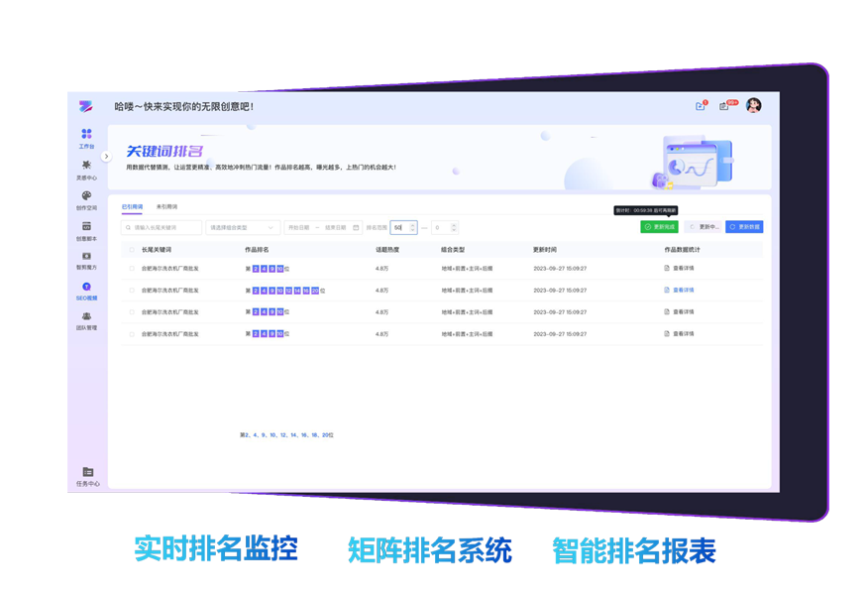Viewport: 868px width, 595px height.
Task: Open the 工作台 workbench sidebar icon
Action: pyautogui.click(x=86, y=134)
